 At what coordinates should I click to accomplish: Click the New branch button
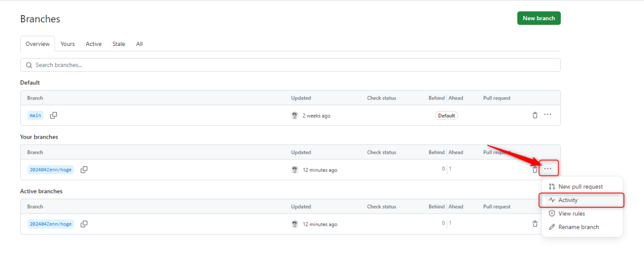click(539, 18)
